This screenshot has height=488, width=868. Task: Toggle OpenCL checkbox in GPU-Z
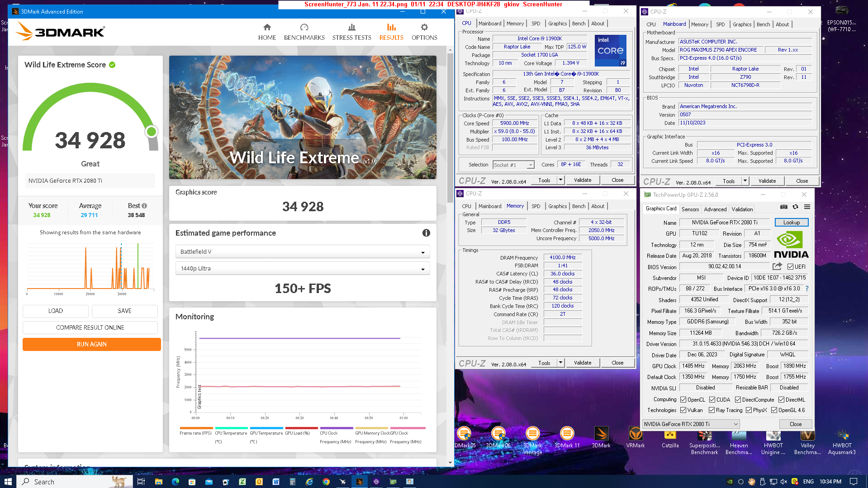(x=683, y=400)
